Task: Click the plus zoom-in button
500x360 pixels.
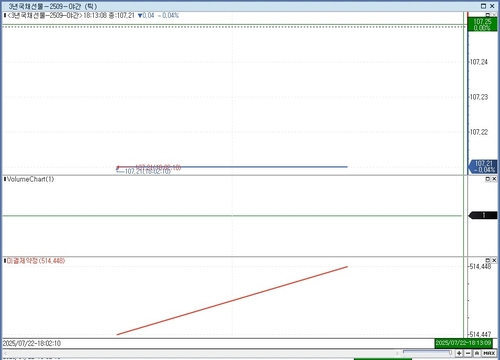Action: click(x=459, y=353)
